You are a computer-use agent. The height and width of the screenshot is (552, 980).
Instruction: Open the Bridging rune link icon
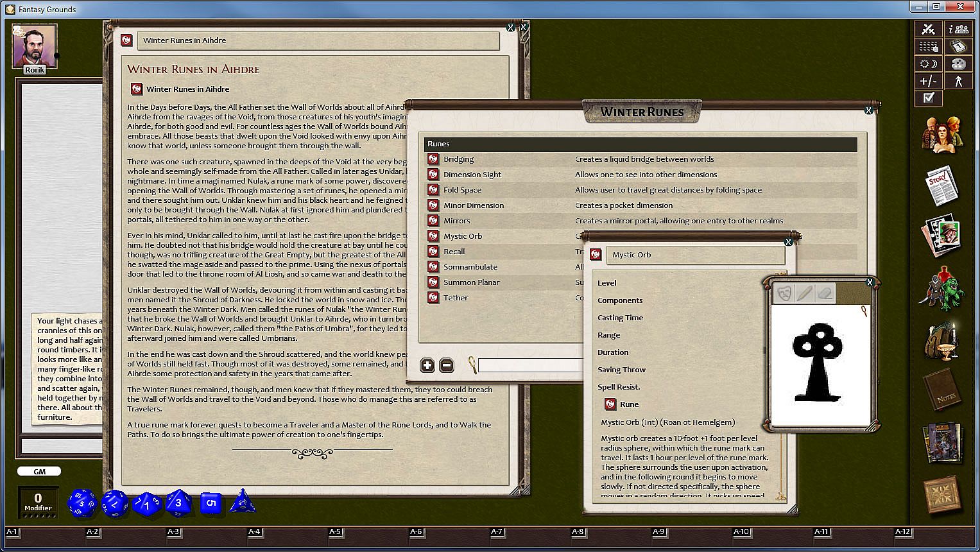(433, 159)
